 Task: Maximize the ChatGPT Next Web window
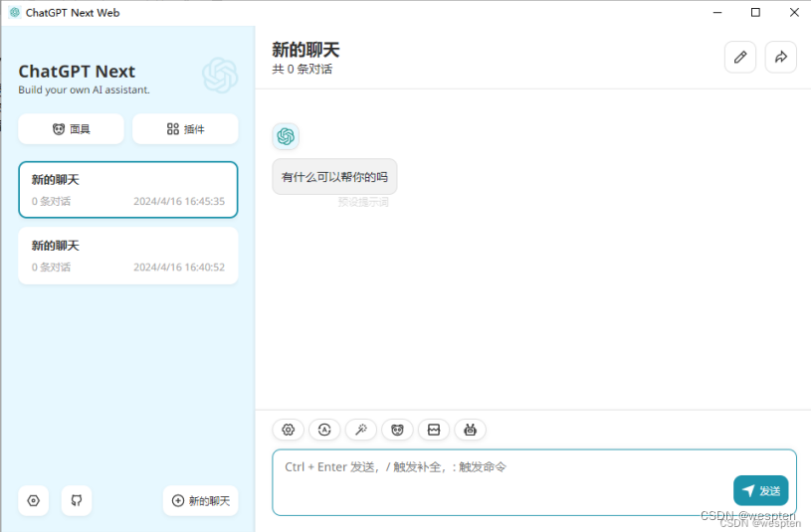(x=755, y=12)
